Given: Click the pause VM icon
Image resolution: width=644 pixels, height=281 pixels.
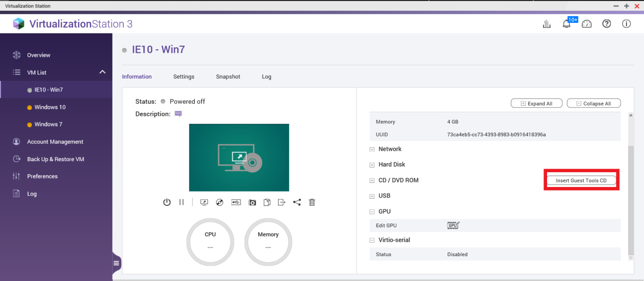Looking at the screenshot, I should (181, 202).
